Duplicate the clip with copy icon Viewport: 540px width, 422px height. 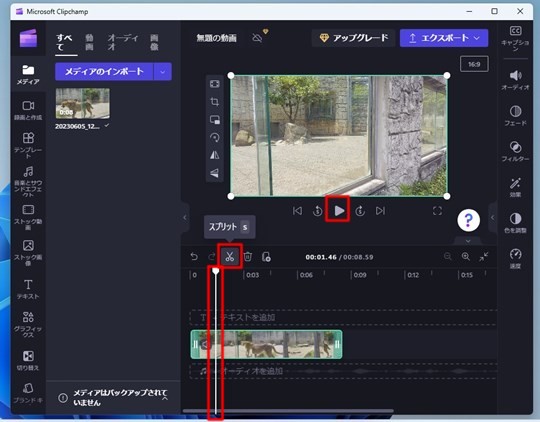coord(266,257)
